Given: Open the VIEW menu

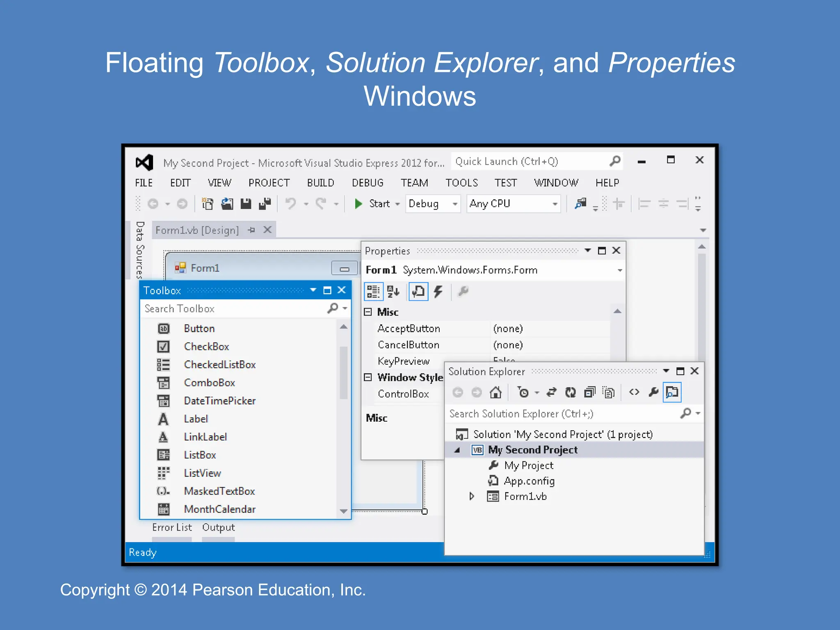Looking at the screenshot, I should point(219,183).
